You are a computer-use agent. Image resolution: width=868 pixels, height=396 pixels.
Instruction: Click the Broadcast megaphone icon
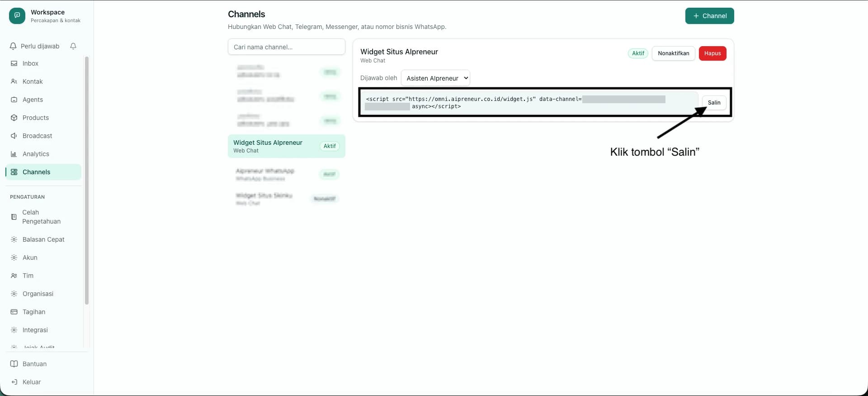14,136
